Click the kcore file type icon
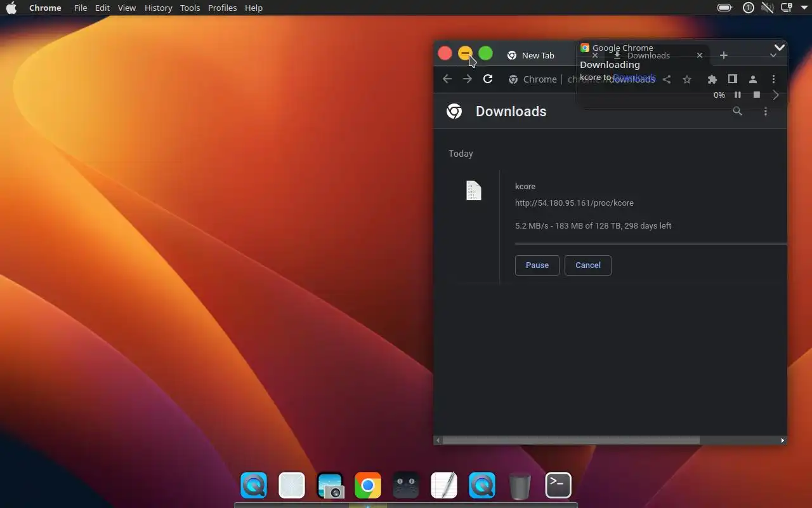Viewport: 812px width, 508px height. coord(474,190)
